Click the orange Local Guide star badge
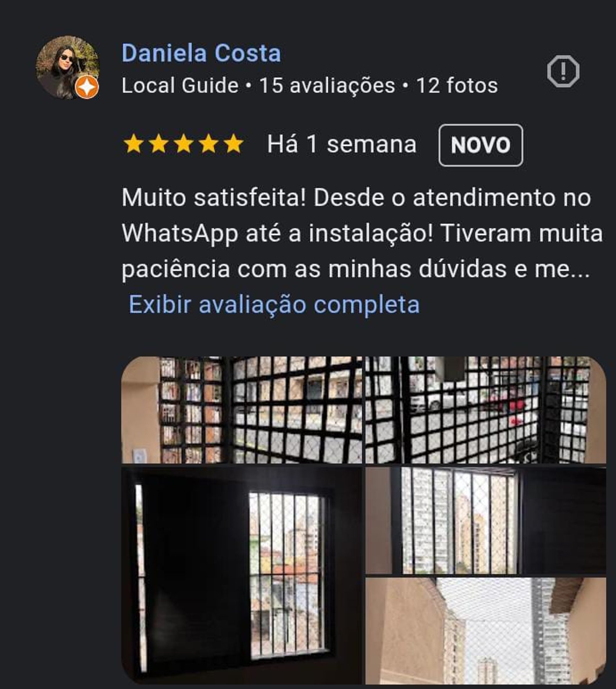 point(87,87)
